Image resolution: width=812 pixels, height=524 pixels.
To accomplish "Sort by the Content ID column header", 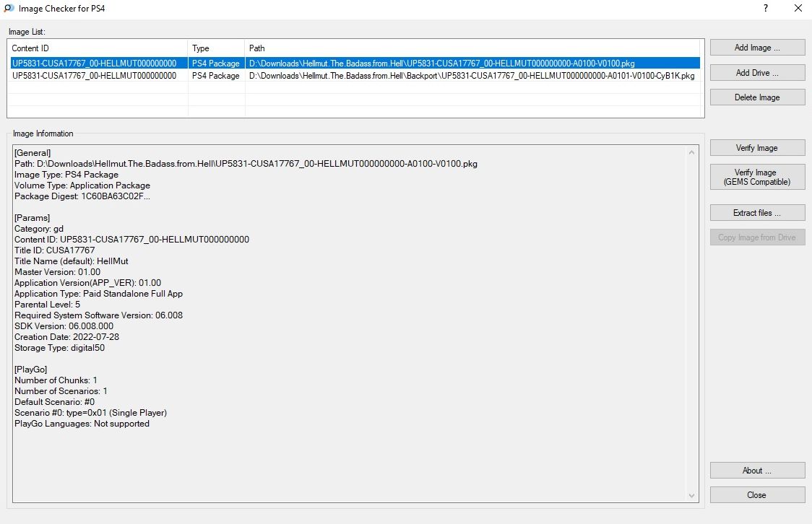I will [98, 48].
